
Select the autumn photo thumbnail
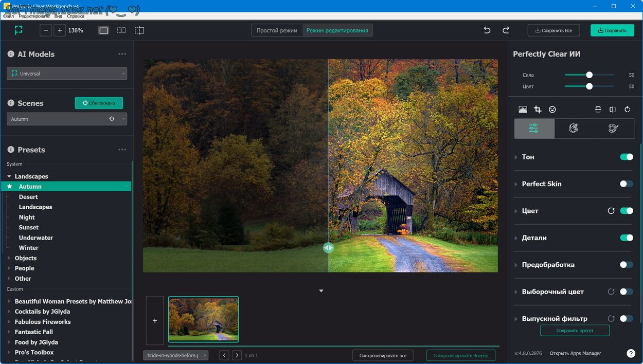pos(203,319)
